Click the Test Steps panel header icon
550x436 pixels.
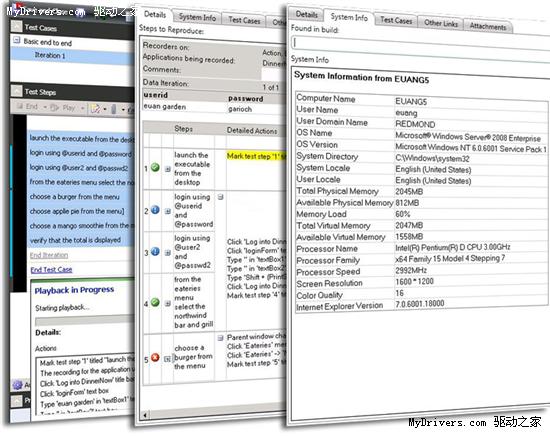16,91
